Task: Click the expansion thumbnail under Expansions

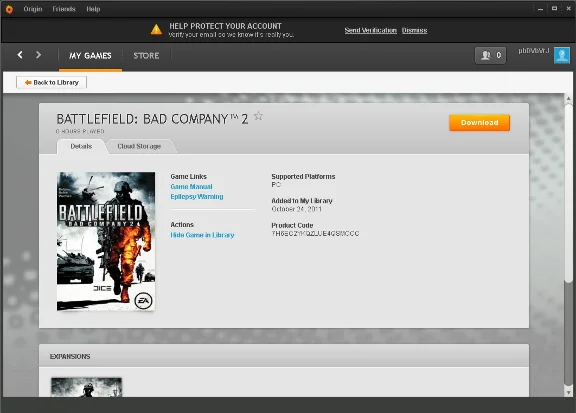Action: 86,387
